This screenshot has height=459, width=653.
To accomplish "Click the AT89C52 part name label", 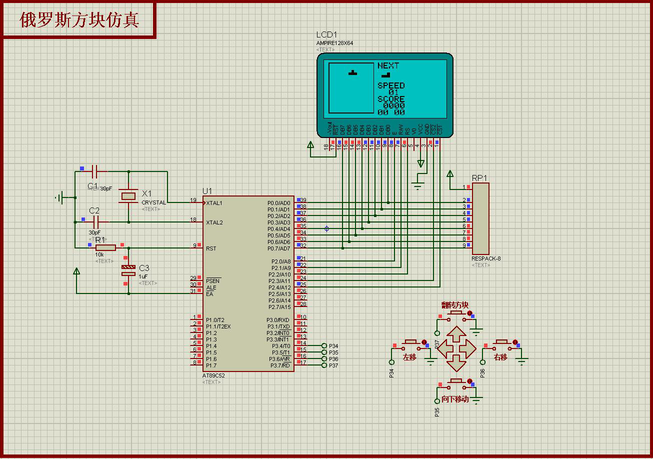I will coord(214,375).
